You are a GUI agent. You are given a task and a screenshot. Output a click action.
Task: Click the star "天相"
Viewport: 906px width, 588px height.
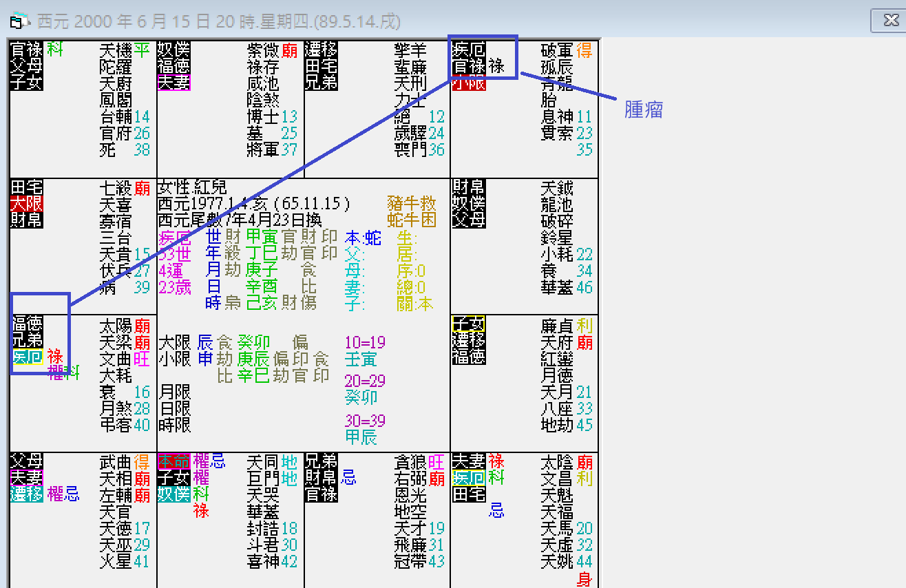pyautogui.click(x=116, y=479)
